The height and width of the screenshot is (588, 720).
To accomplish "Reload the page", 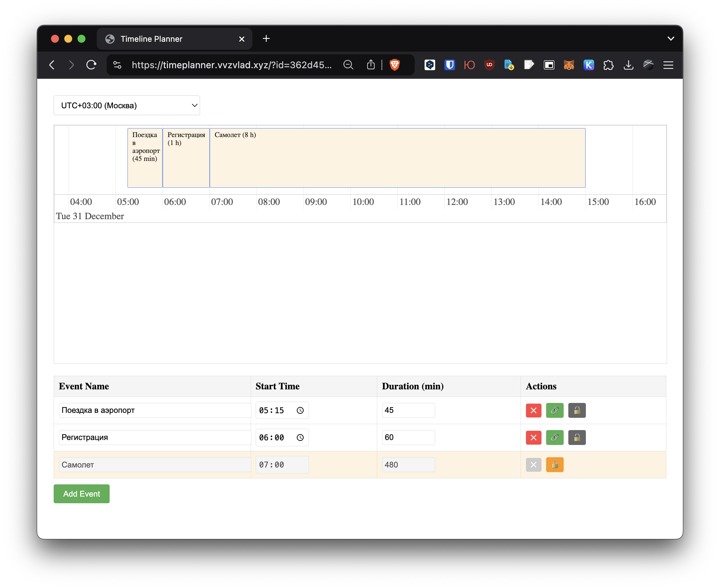I will coord(91,65).
